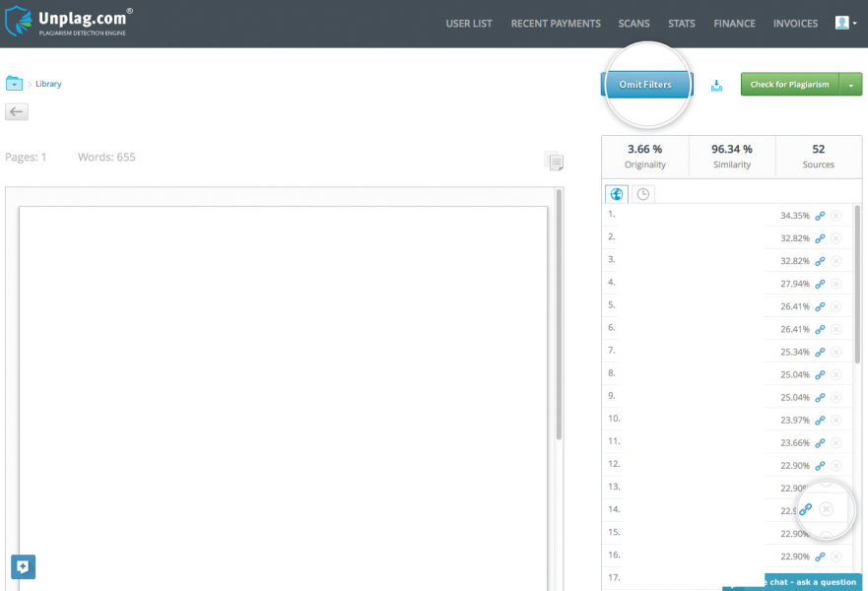Open the user avatar dropdown menu
This screenshot has width=868, height=591.
845,23
